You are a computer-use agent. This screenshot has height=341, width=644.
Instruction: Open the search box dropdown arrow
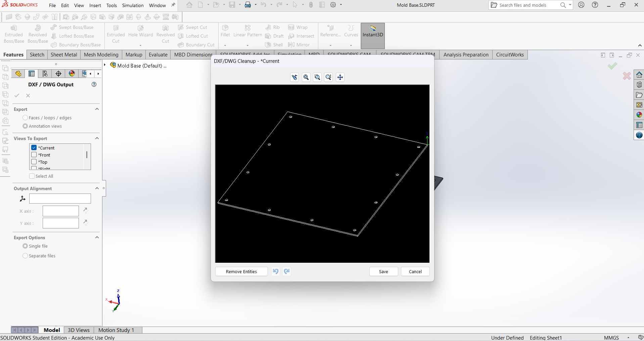570,5
